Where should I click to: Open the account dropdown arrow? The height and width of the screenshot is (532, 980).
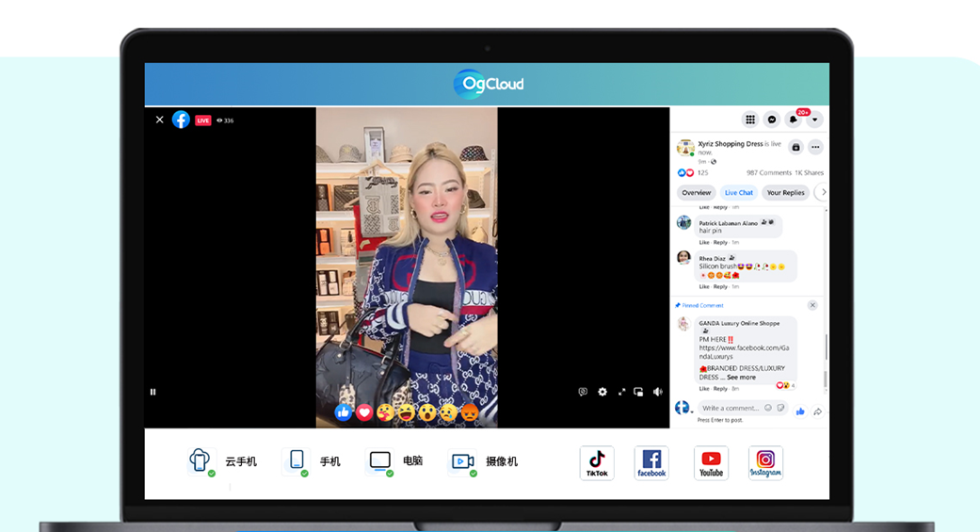(814, 120)
